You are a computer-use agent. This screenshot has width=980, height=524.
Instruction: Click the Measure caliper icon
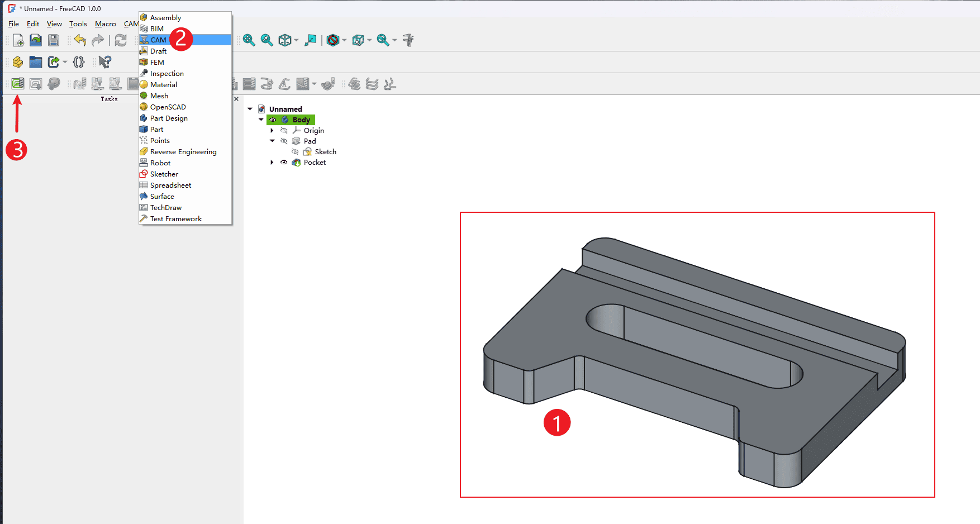tap(408, 40)
